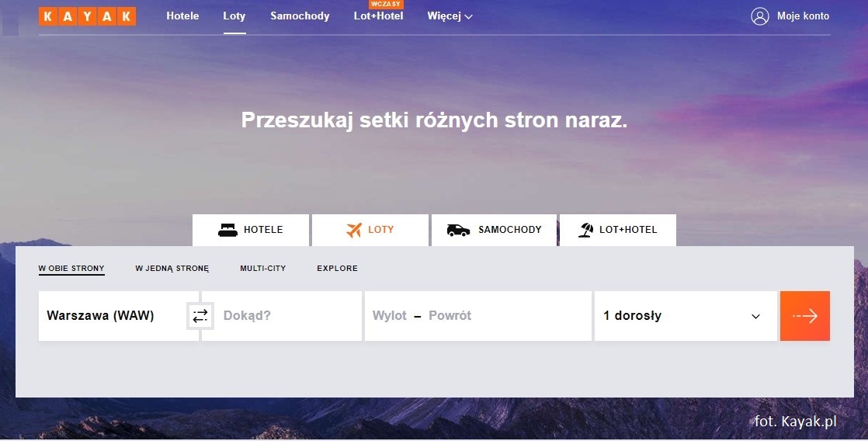868x441 pixels.
Task: Click the car icon in SAMOCHODY tab
Action: (x=458, y=230)
